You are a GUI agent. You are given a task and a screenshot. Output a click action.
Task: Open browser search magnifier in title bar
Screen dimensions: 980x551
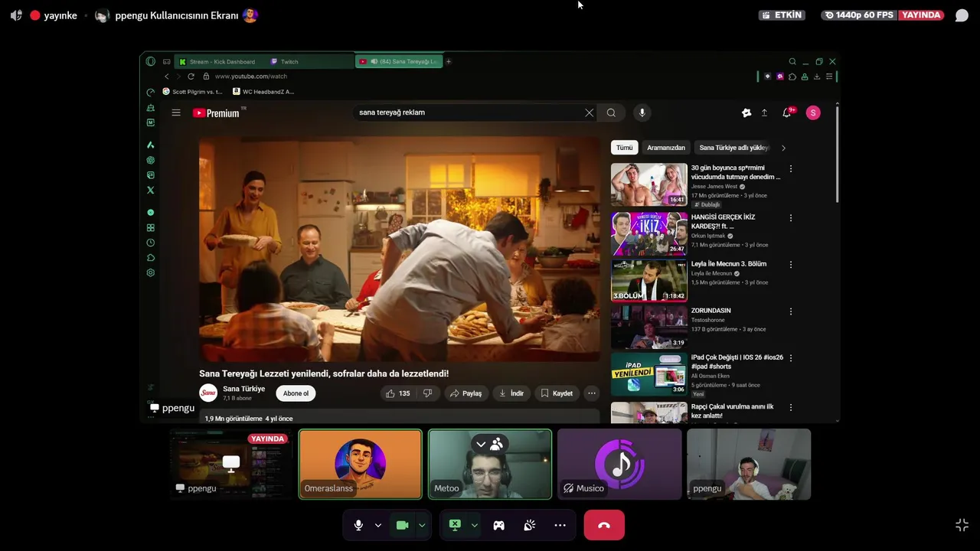click(x=792, y=61)
